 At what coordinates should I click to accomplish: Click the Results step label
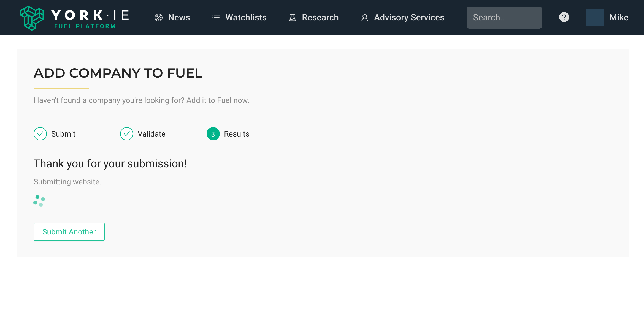(237, 134)
